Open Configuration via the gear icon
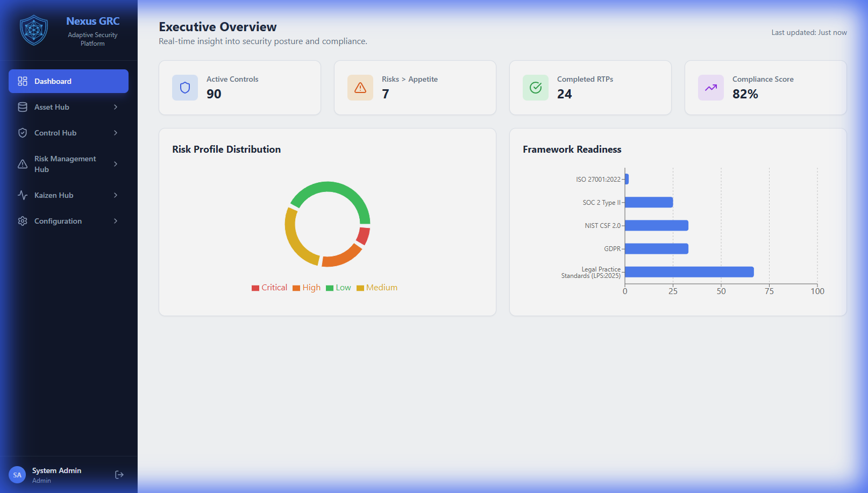Image resolution: width=868 pixels, height=493 pixels. tap(23, 221)
